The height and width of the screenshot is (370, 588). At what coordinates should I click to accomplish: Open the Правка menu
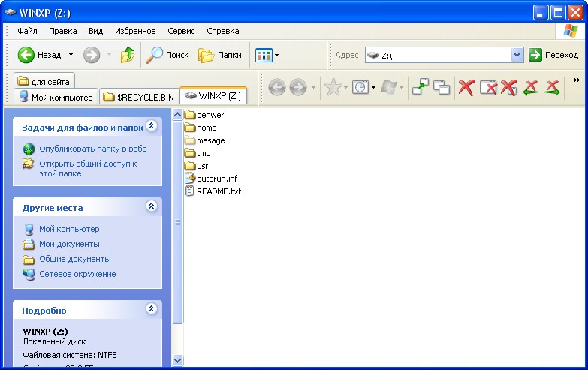point(62,31)
